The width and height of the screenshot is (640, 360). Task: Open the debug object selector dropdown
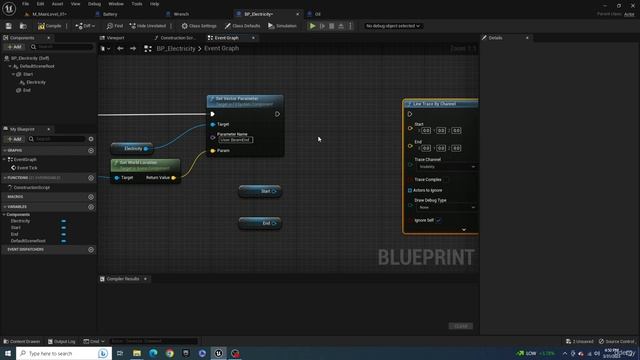tap(393, 26)
